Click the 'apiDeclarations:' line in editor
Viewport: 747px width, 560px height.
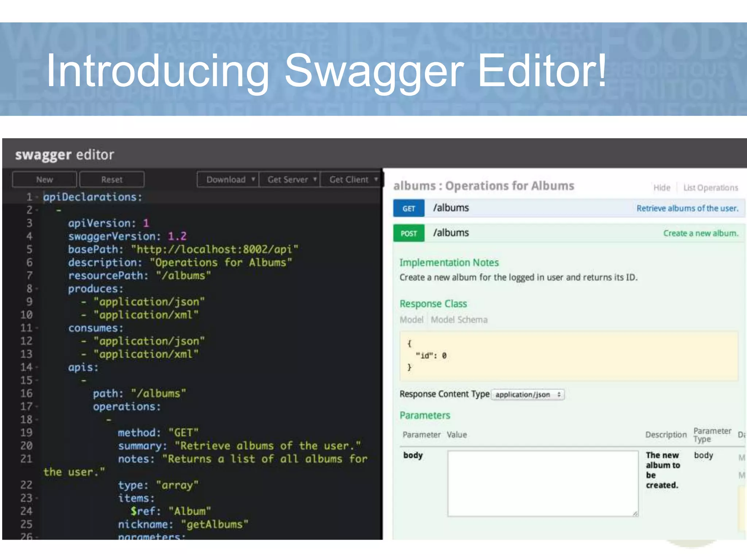[x=93, y=197]
